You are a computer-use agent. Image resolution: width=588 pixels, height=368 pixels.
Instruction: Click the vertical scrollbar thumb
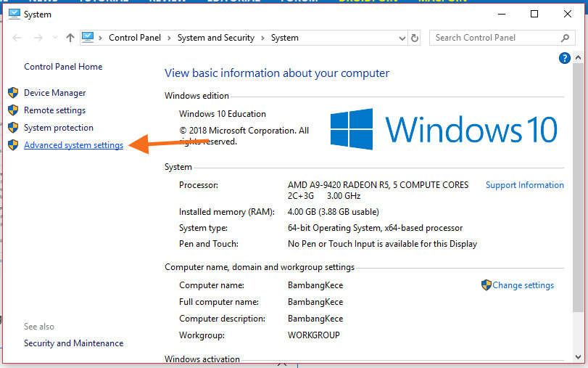point(578,187)
